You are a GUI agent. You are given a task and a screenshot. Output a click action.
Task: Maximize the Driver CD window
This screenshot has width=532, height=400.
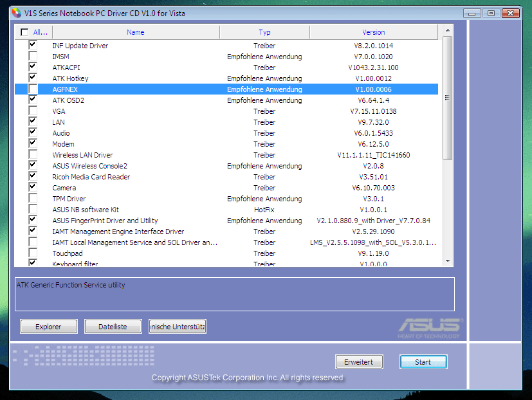click(491, 14)
